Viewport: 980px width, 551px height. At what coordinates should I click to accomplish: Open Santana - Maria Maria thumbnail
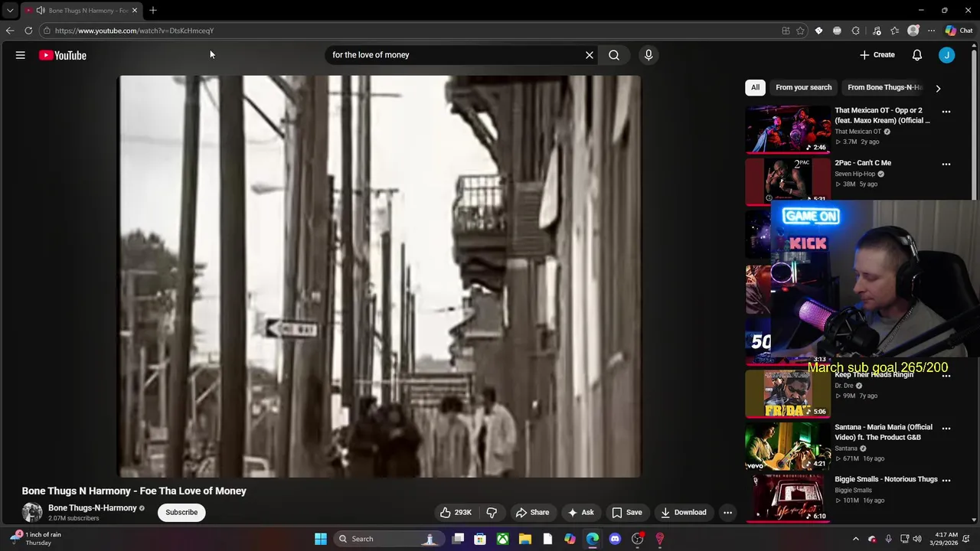coord(788,446)
